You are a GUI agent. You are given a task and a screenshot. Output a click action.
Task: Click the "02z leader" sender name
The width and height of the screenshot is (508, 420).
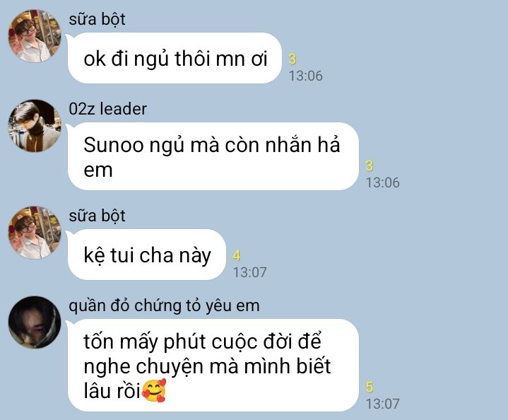107,109
